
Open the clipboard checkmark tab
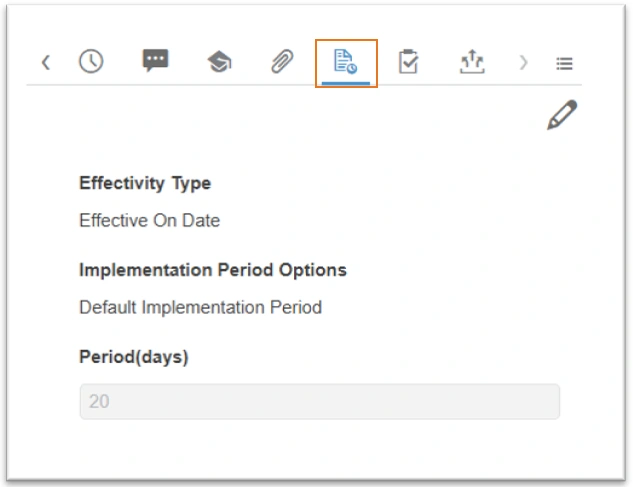pyautogui.click(x=408, y=62)
